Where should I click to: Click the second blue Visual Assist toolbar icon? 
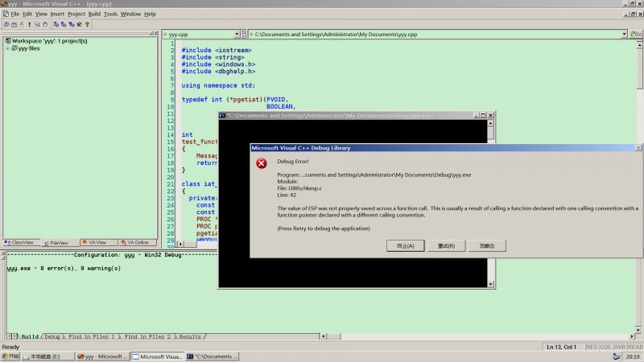pos(64,24)
